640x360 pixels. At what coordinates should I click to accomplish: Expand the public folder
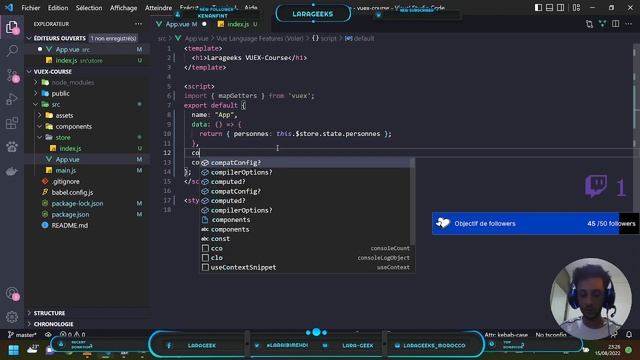tap(36, 93)
